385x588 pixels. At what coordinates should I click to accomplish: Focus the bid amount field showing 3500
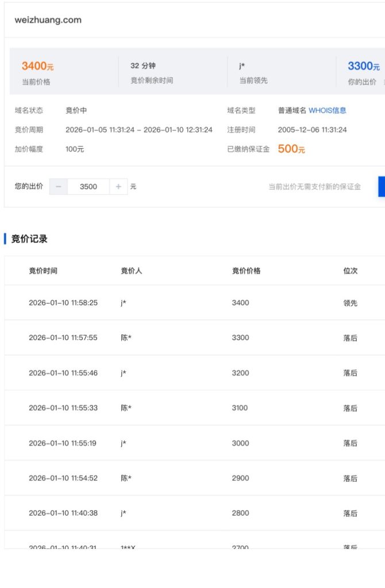coord(88,187)
